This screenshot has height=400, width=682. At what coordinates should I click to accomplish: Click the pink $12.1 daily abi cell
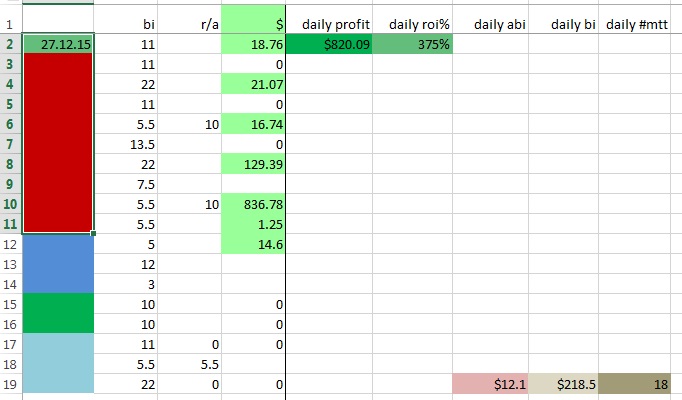[x=491, y=384]
